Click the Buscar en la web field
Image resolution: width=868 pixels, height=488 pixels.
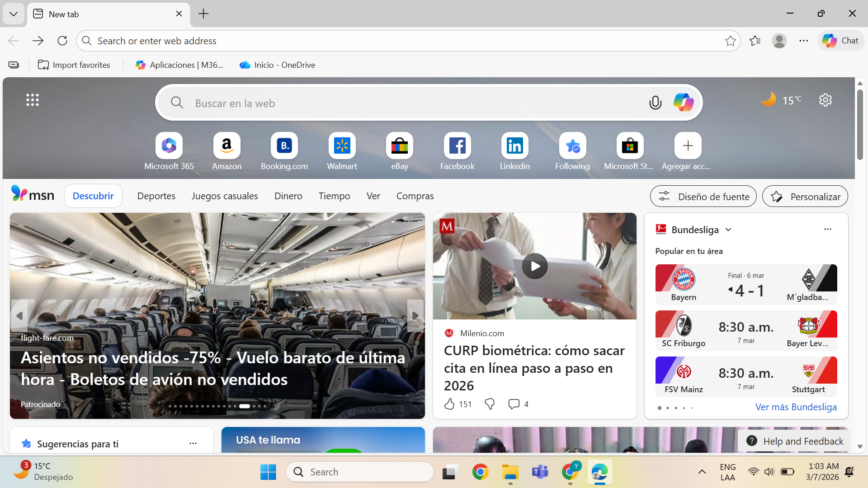coord(407,103)
